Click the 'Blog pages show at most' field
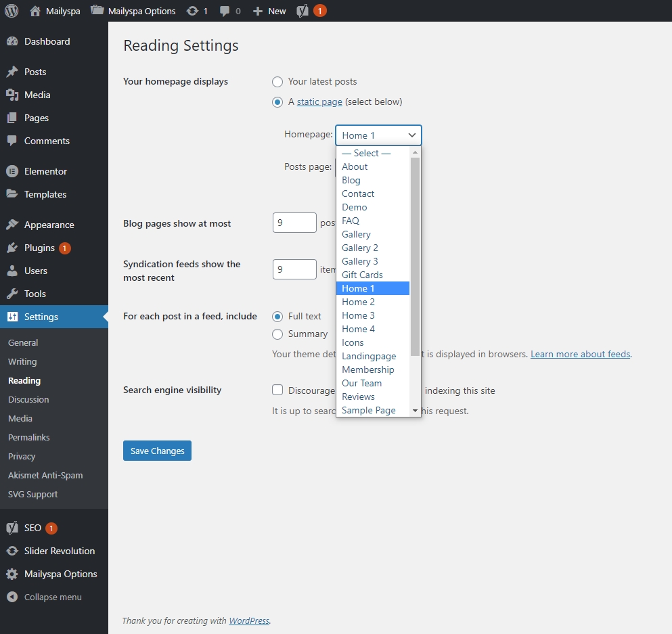Screen dimensions: 672x634 (x=294, y=223)
